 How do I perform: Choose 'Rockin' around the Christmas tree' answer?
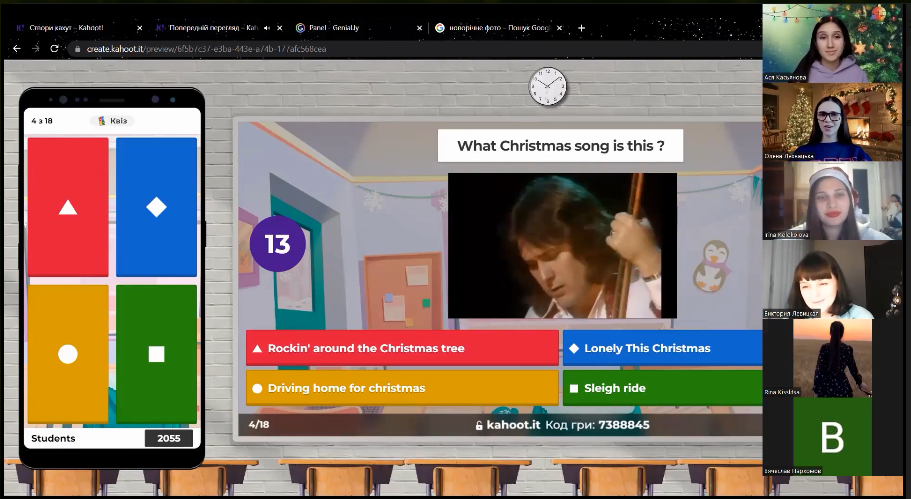[x=402, y=348]
